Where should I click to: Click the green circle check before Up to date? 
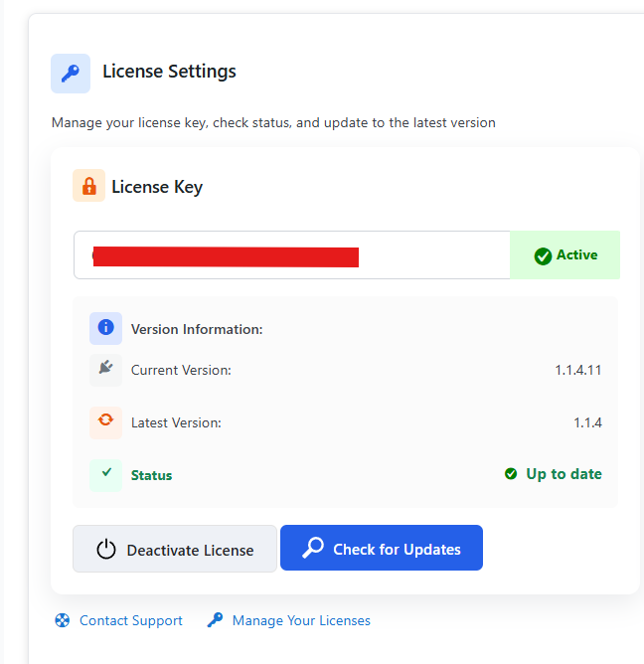pos(511,473)
